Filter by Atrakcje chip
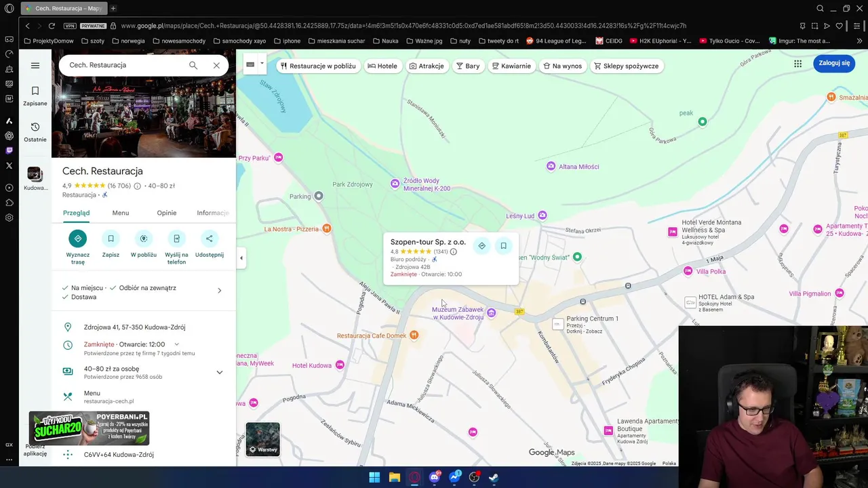Screen dimensions: 868x488 point(427,66)
